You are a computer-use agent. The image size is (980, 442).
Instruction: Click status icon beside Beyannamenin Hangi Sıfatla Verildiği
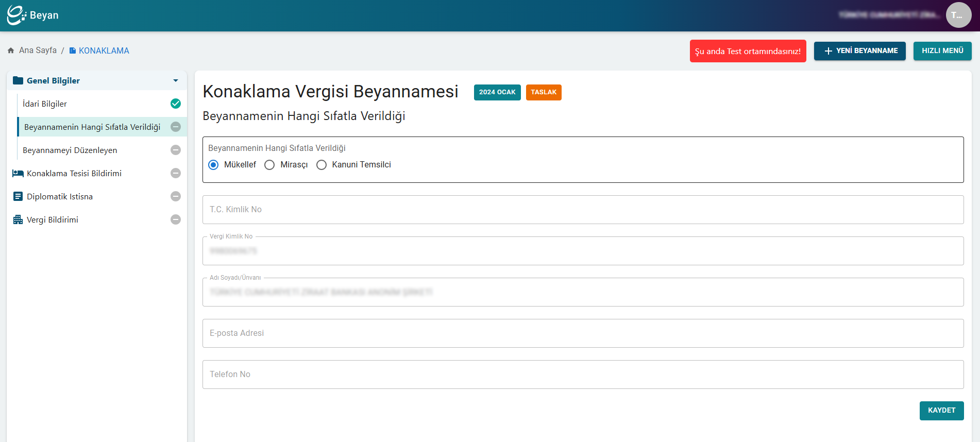point(176,127)
